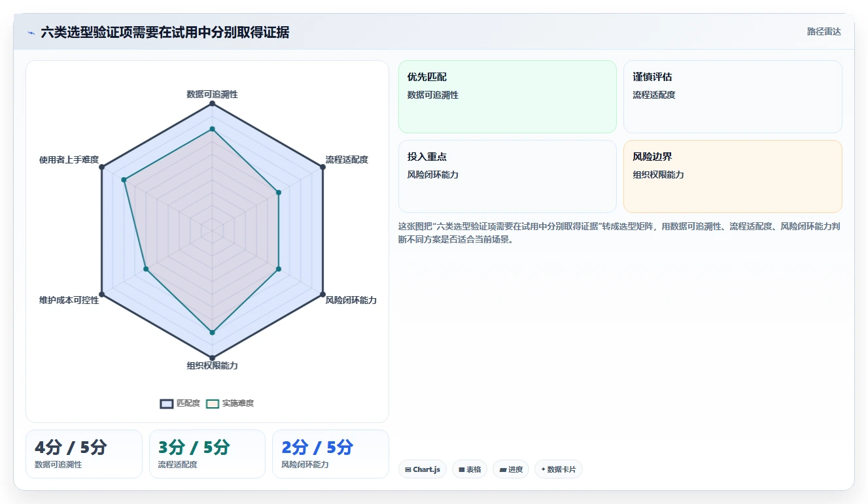Click 数据可追溯性 text in 优先匹配 card
868x504 pixels.
pyautogui.click(x=433, y=95)
